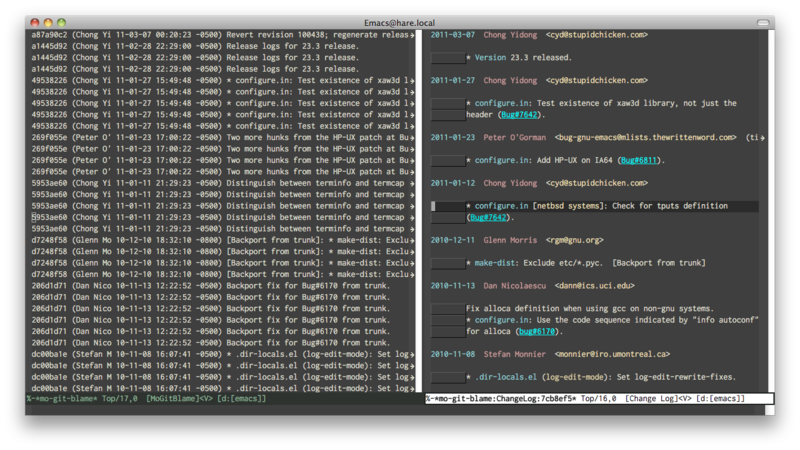Open the bug#6170 link for alloca
This screenshot has height=450, width=800.
tap(537, 332)
